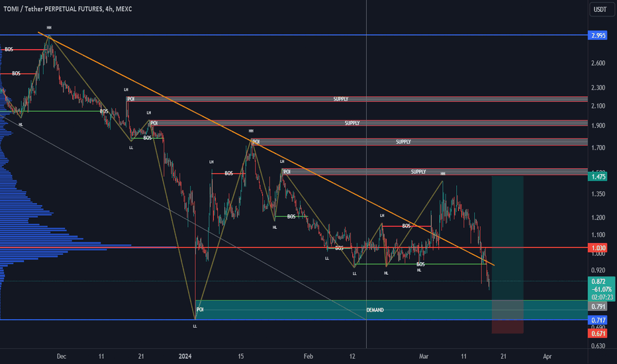Select the blue 0.717 price label

coord(597,320)
